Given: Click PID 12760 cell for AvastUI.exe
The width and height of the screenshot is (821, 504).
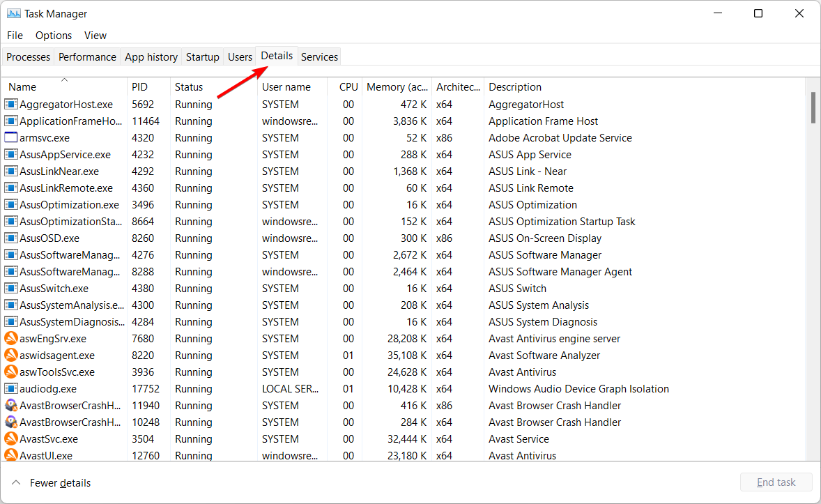Looking at the screenshot, I should pyautogui.click(x=146, y=455).
